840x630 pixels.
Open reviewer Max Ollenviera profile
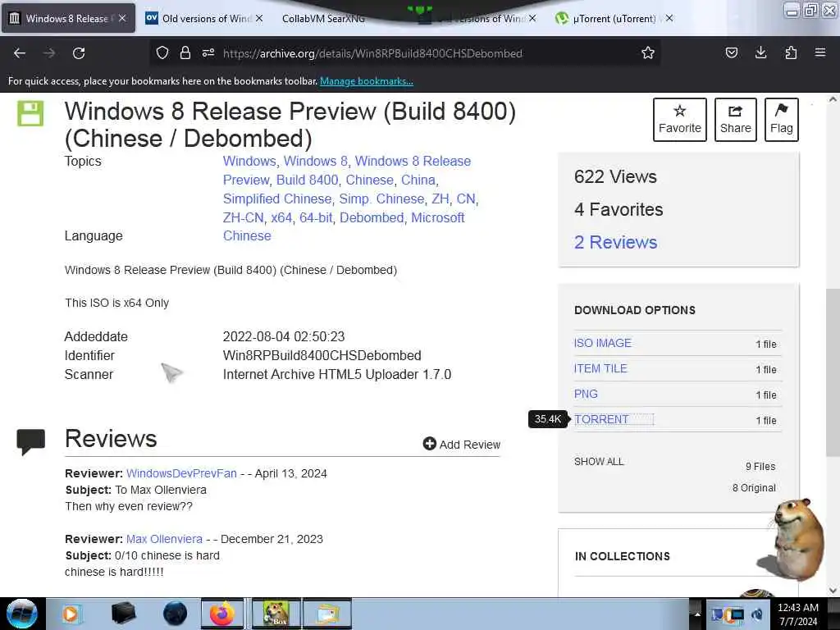164,539
